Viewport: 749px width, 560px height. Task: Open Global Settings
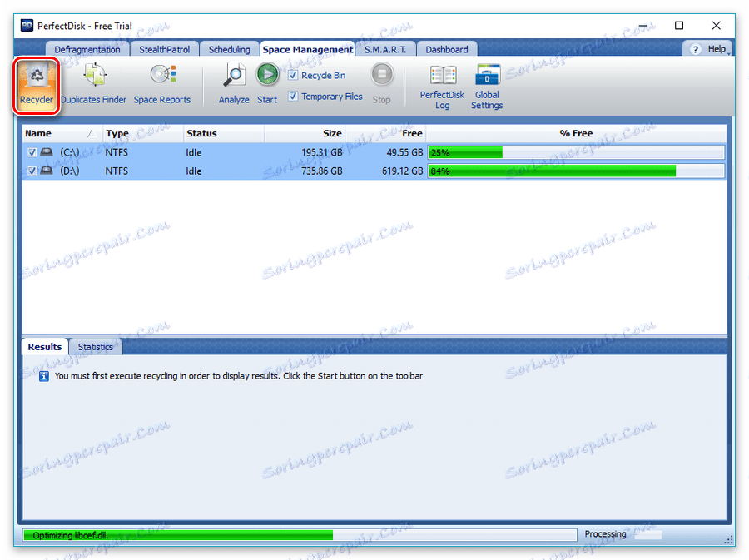point(487,83)
